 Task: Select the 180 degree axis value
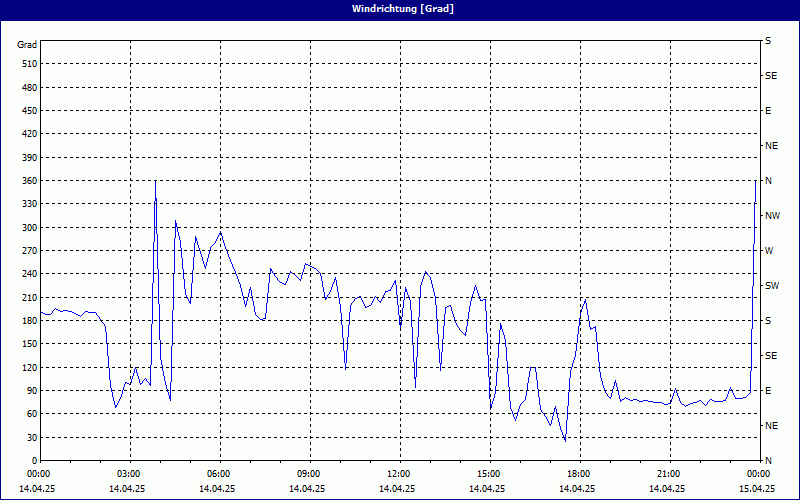30,321
